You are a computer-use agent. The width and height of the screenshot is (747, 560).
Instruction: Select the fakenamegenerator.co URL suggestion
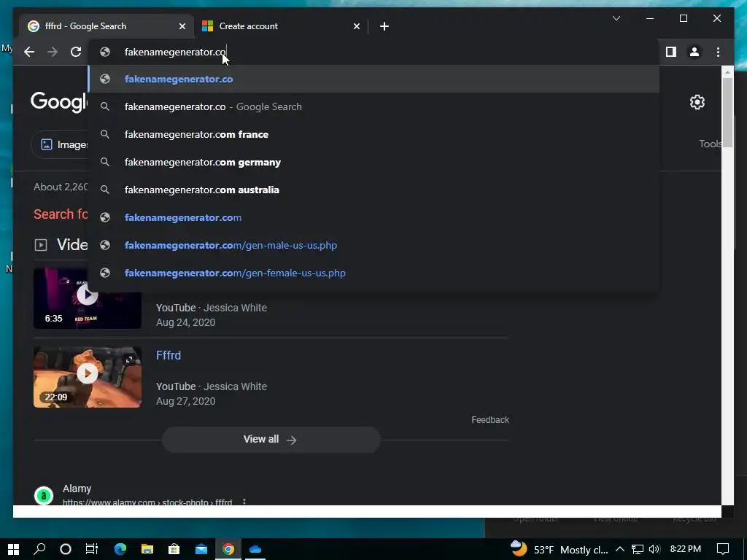(374, 79)
